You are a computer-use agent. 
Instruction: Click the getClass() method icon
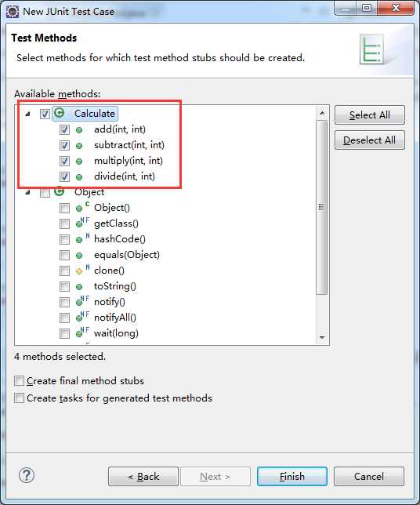82,223
